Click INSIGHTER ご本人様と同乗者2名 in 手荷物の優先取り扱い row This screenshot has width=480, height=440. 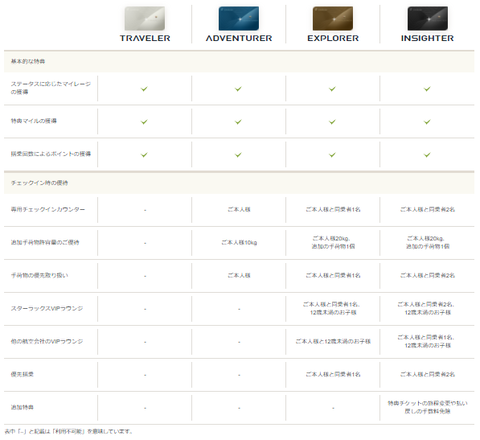point(427,275)
